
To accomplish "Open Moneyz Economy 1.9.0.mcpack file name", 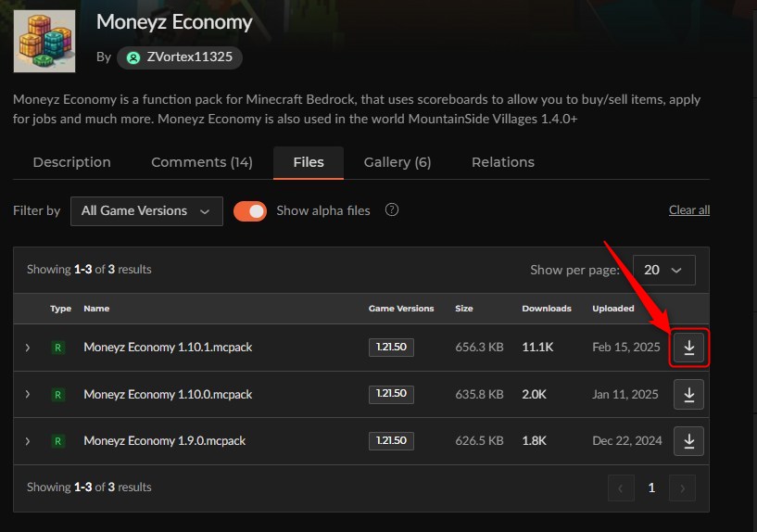I will pyautogui.click(x=165, y=441).
